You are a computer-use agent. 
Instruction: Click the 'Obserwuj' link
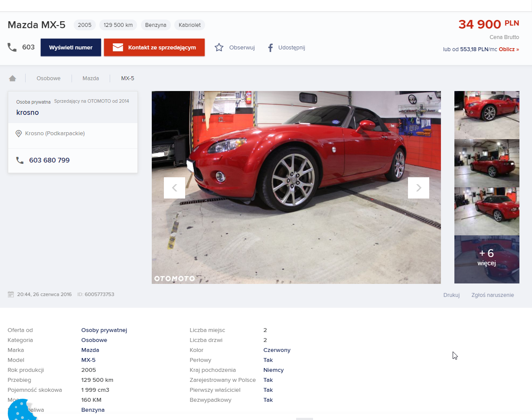point(242,48)
